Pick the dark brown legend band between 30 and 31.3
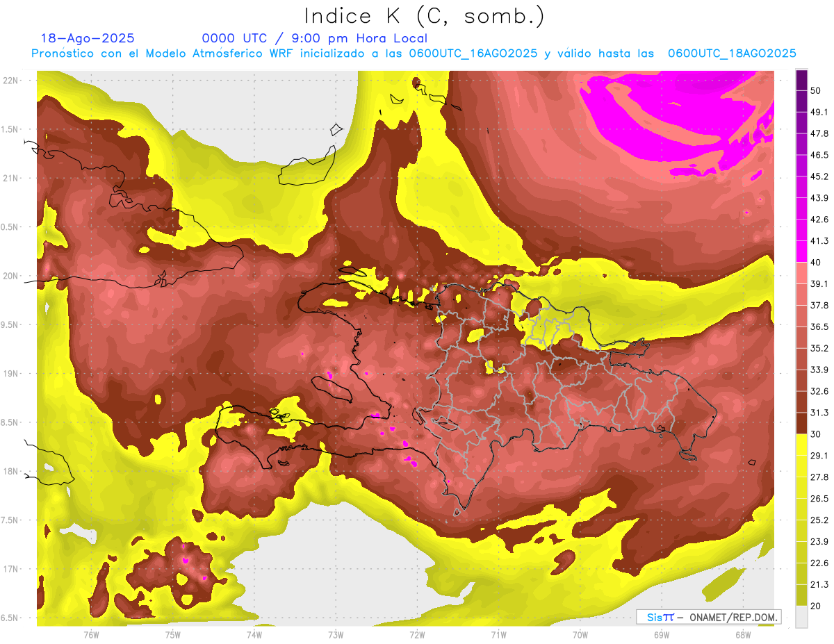Viewport: 834px width, 644px height. 801,423
